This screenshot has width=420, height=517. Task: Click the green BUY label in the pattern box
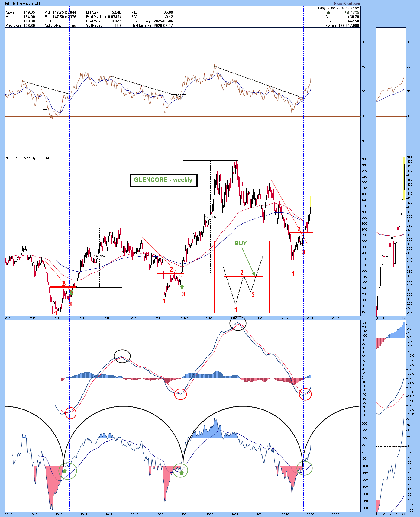tap(241, 243)
